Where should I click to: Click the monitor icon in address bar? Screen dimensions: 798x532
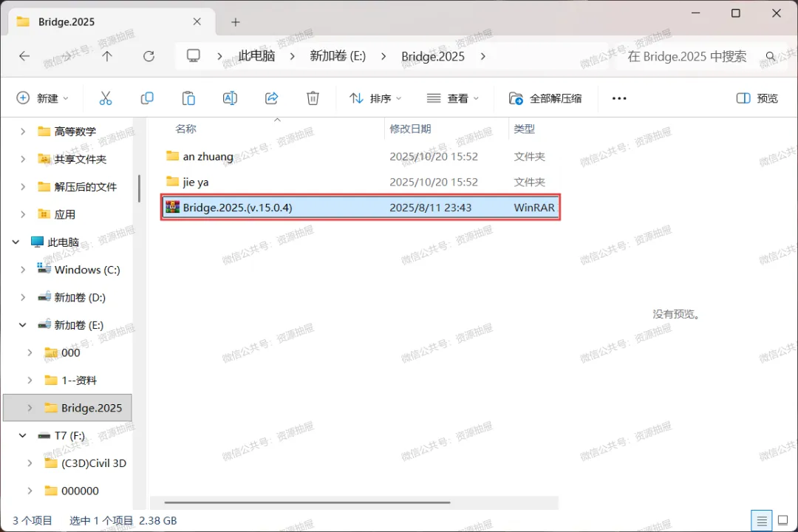[194, 55]
